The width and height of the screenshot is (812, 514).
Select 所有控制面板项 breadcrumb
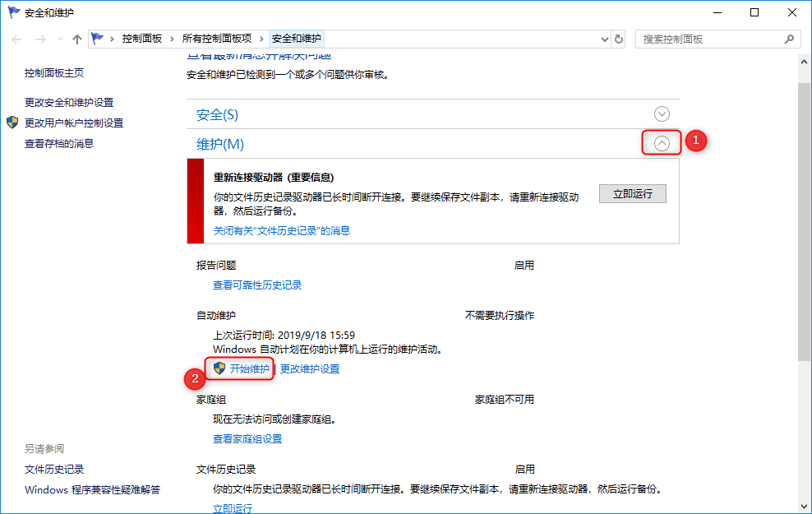[x=217, y=39]
